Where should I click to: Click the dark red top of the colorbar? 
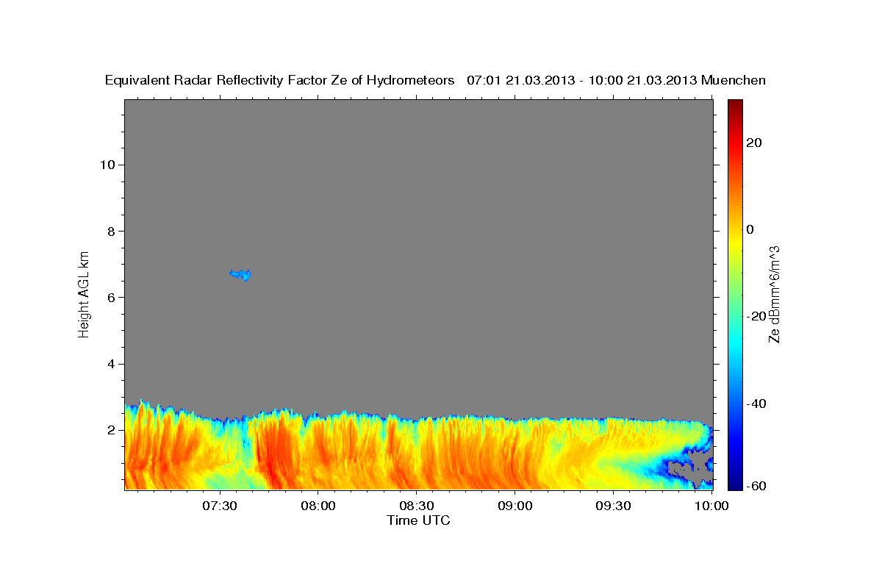tap(735, 107)
